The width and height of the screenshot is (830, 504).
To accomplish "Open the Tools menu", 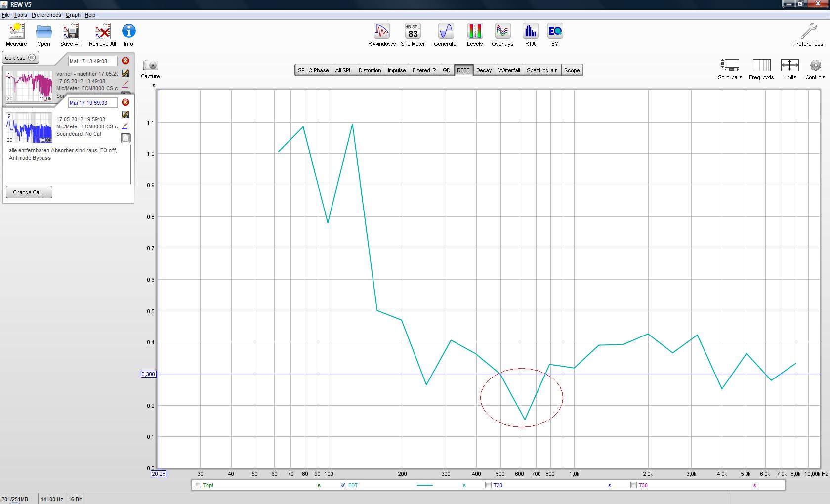I will coord(20,15).
